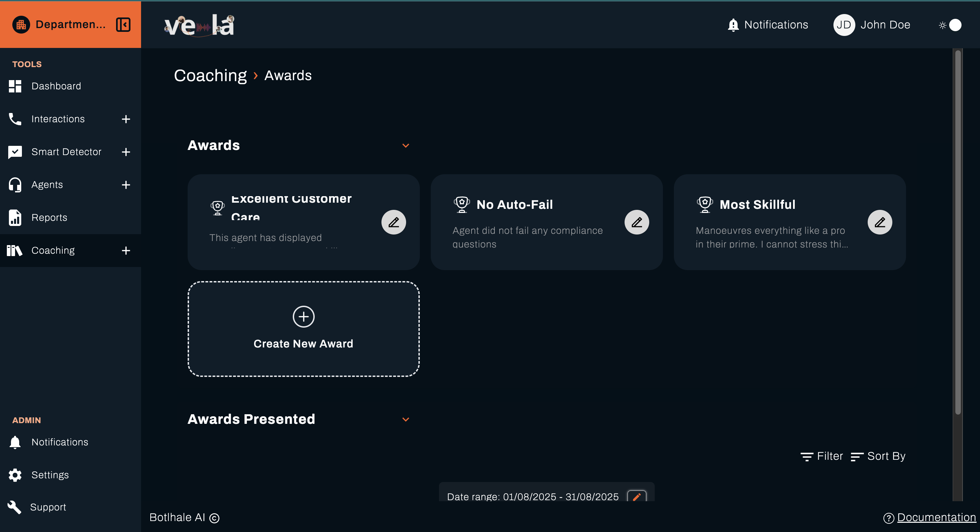Click the date range edit pencil
The height and width of the screenshot is (532, 980).
(637, 496)
